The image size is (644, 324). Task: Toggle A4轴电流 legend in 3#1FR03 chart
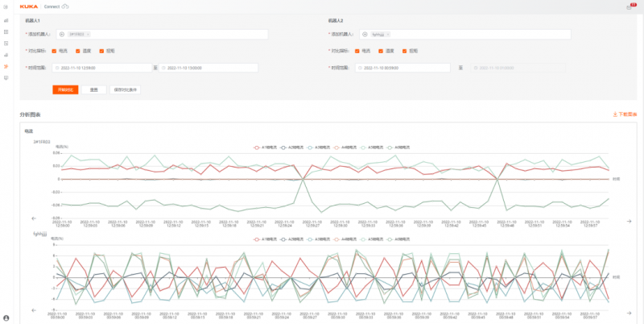point(345,147)
